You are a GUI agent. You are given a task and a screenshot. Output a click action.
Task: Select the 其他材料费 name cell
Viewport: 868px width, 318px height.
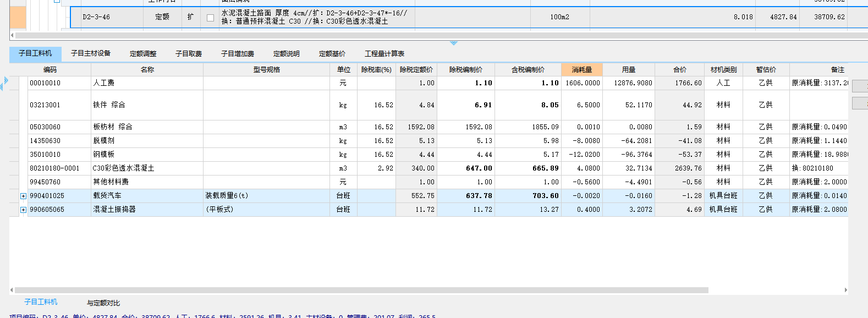click(x=147, y=182)
